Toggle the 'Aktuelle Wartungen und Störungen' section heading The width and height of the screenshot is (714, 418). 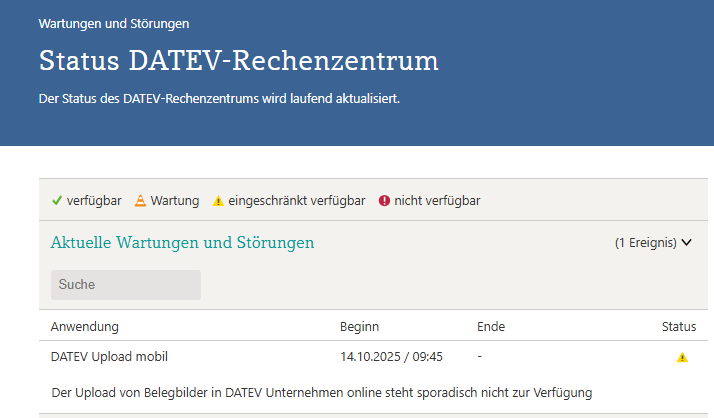[182, 242]
